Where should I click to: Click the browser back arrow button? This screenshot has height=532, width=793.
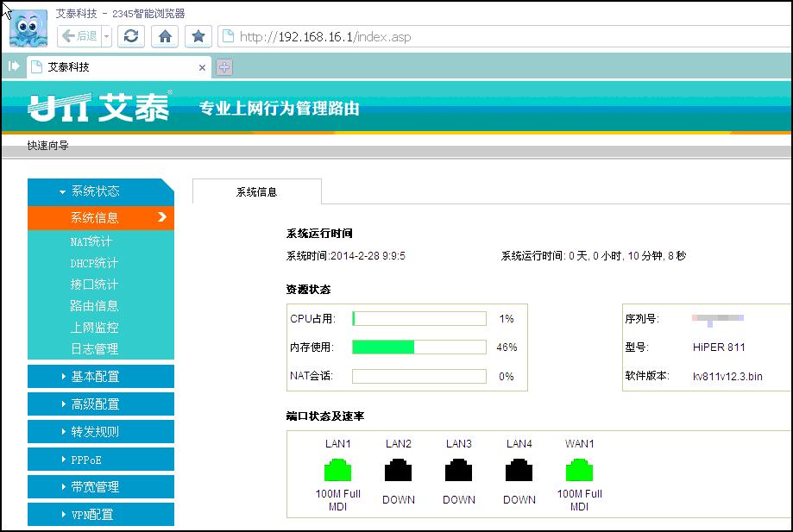(x=79, y=36)
